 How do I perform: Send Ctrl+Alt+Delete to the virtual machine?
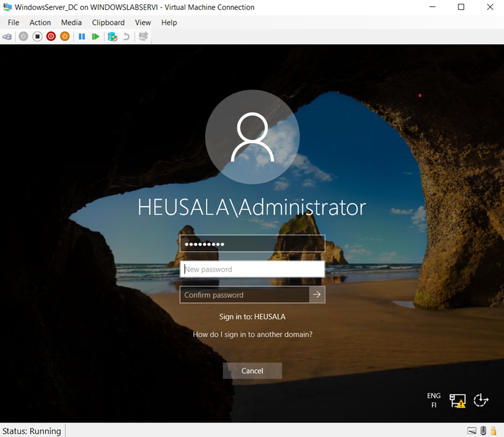[7, 37]
